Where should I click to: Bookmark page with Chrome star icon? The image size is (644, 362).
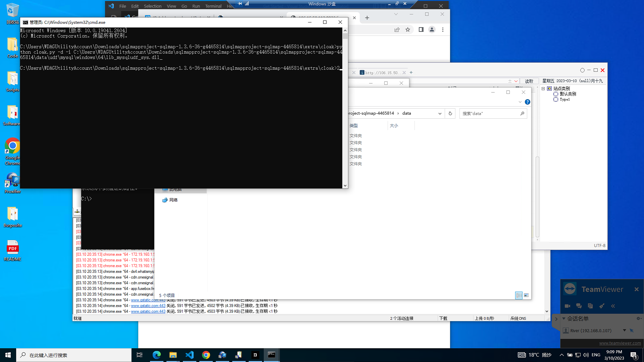click(408, 29)
